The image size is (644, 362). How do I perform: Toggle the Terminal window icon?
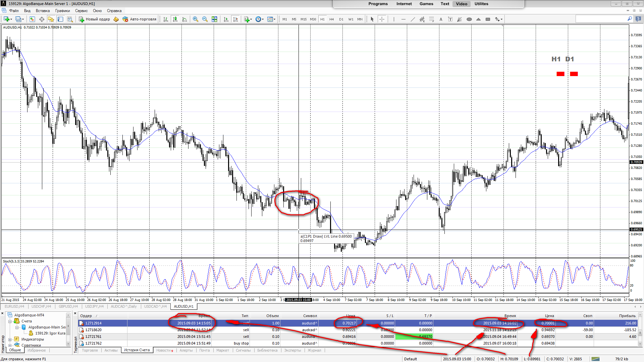(60, 19)
